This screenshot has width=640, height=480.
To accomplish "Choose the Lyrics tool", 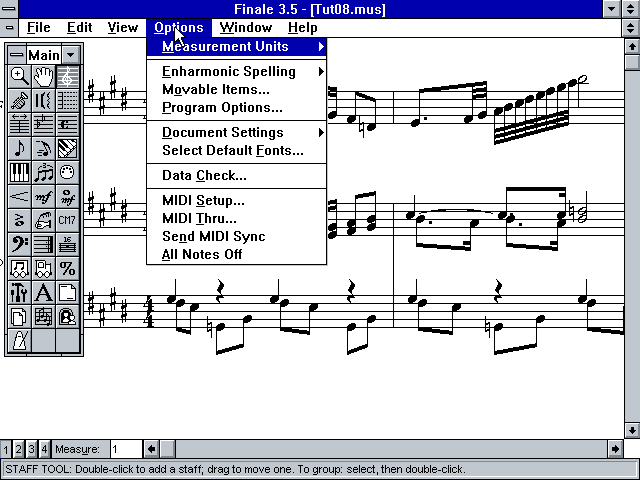I will click(x=43, y=221).
